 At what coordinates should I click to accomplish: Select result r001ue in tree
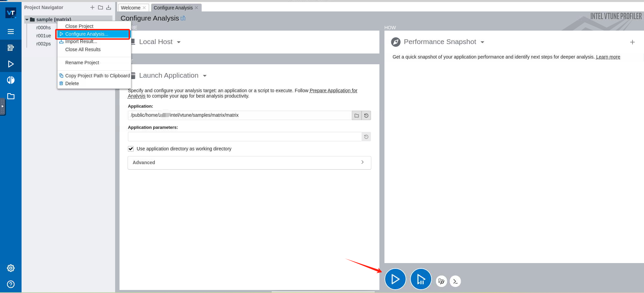[43, 36]
